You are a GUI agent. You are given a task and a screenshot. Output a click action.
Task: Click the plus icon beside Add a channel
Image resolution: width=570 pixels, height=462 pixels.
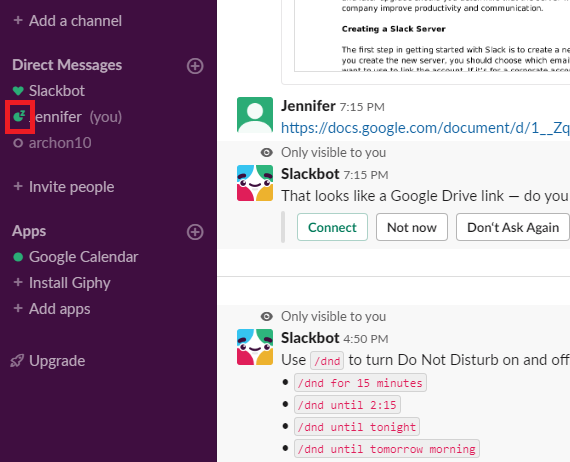pos(18,20)
